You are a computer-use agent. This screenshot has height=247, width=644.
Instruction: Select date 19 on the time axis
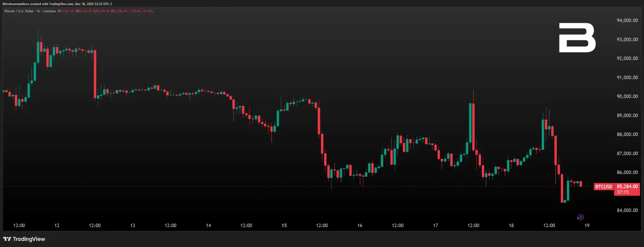click(587, 225)
